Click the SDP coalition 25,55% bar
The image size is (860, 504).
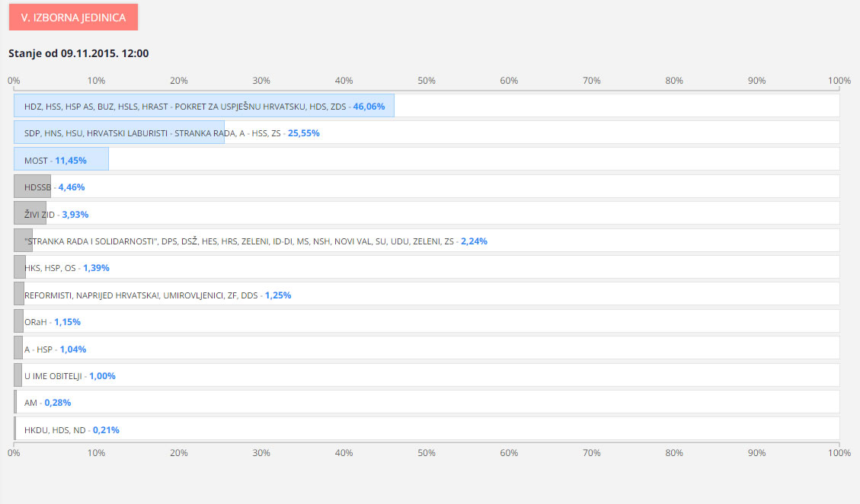[119, 132]
